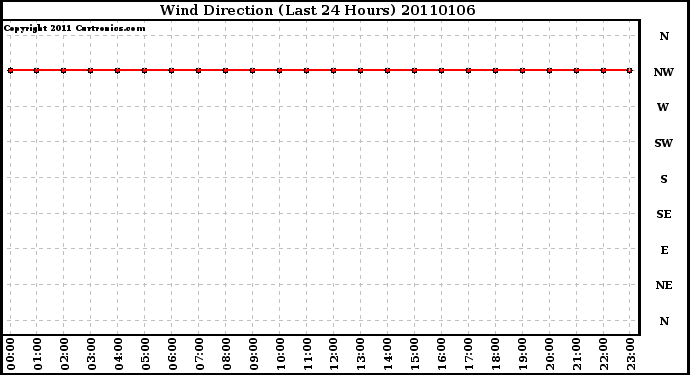Click the S direction axis label
Image resolution: width=690 pixels, height=375 pixels.
(664, 179)
